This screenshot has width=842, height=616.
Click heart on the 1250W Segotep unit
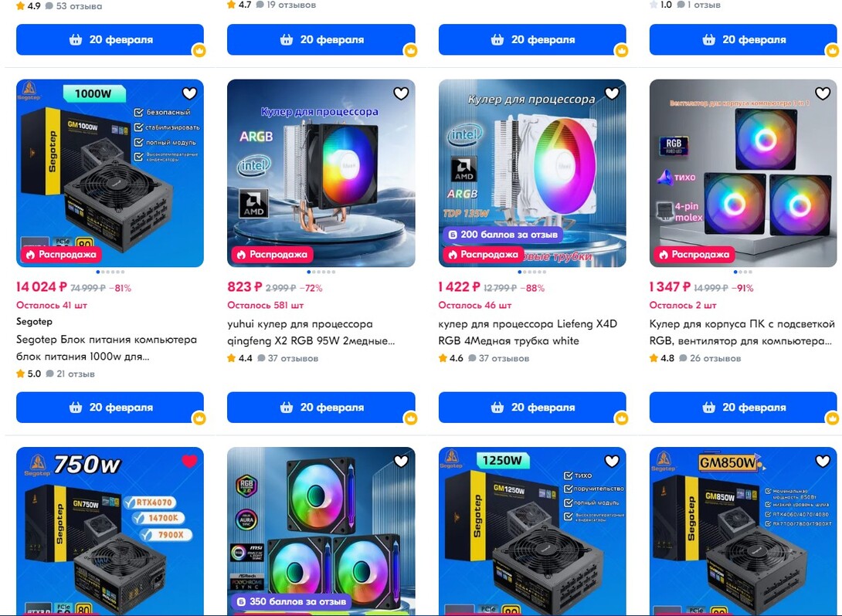612,461
